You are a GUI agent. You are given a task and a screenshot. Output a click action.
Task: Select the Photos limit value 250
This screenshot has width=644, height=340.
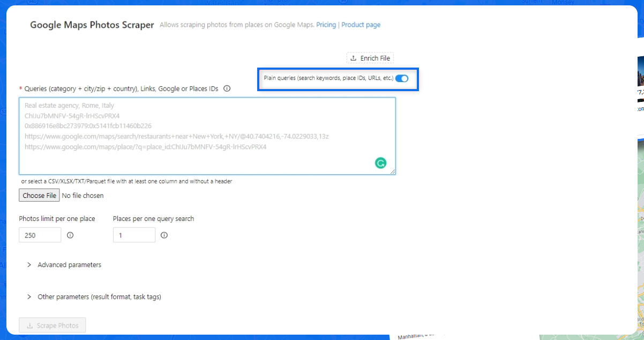coord(40,235)
